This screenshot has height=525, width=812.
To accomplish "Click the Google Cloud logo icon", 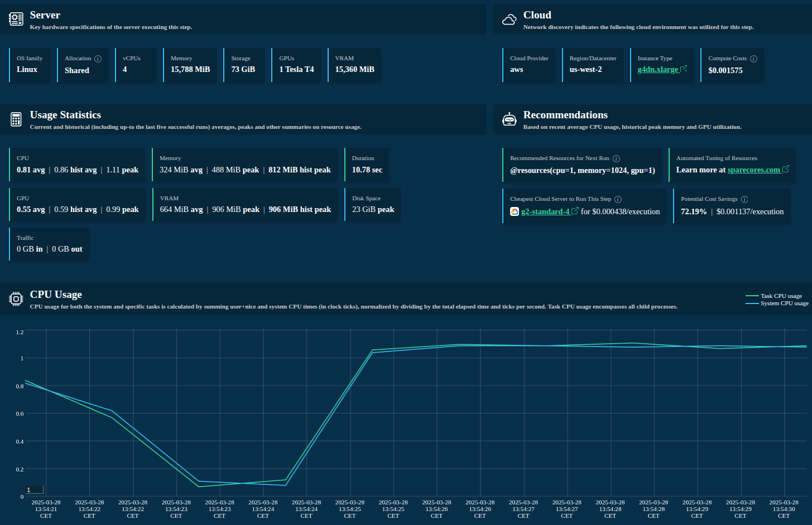I will (515, 211).
